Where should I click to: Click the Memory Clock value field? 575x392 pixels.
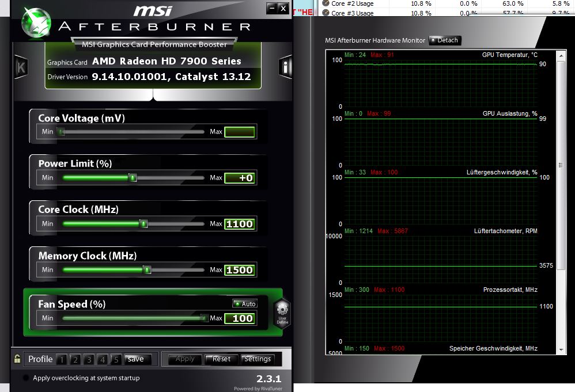point(240,270)
